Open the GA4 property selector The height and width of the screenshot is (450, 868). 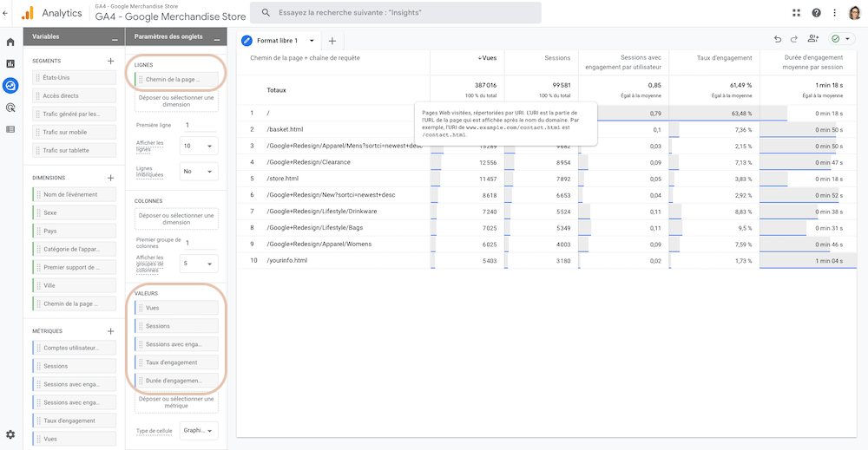coord(170,13)
